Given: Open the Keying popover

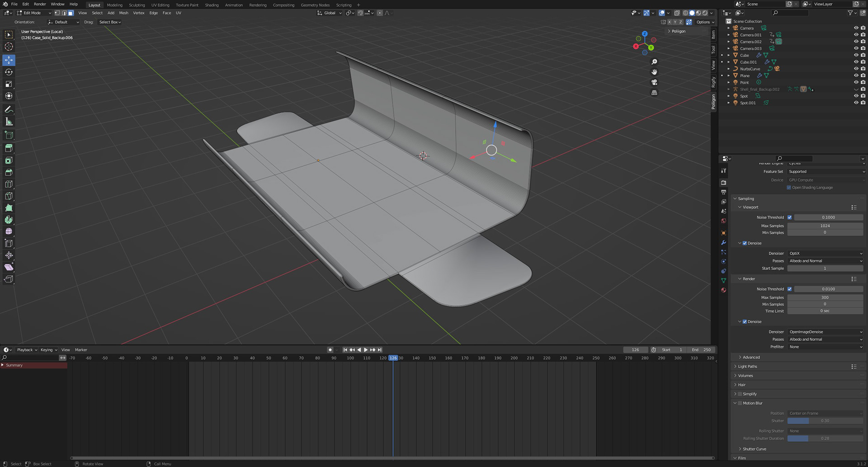Looking at the screenshot, I should pyautogui.click(x=49, y=350).
